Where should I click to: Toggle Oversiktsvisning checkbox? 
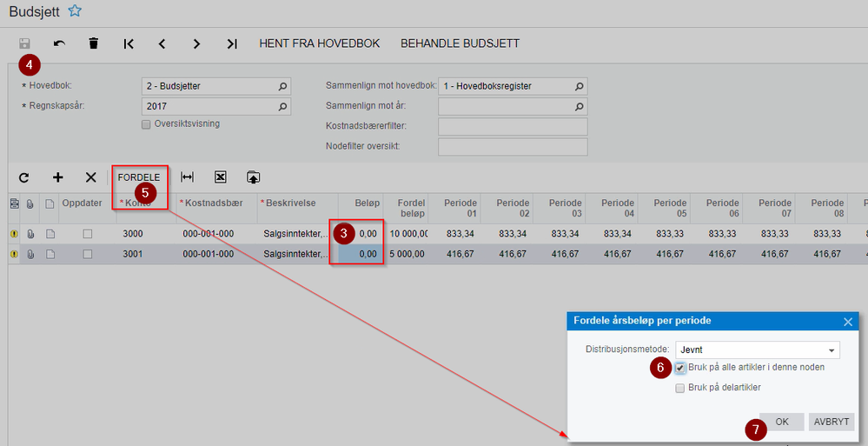(x=146, y=124)
